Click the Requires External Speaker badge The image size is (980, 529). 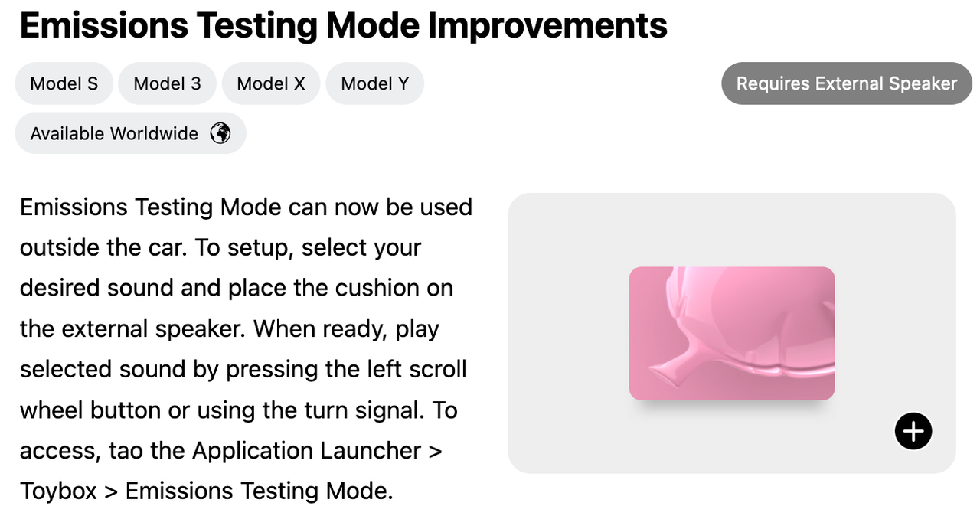coord(847,83)
